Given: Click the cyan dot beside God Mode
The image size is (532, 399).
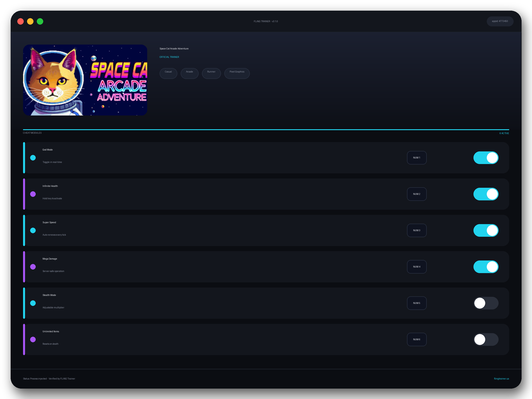Looking at the screenshot, I should point(33,158).
